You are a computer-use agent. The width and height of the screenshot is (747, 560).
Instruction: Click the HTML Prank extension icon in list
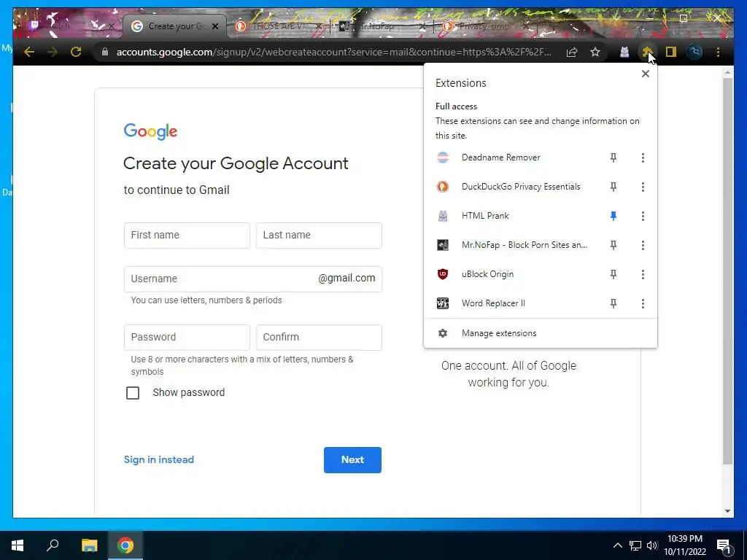pyautogui.click(x=443, y=216)
